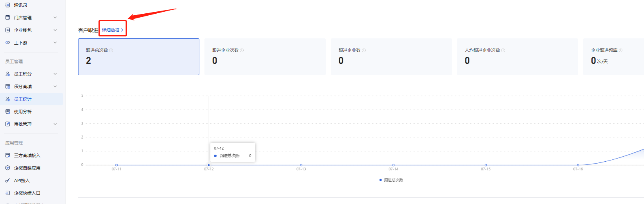Viewport: 644px width, 204px height.
Task: Click the 审批管理 edit icon
Action: pos(7,124)
